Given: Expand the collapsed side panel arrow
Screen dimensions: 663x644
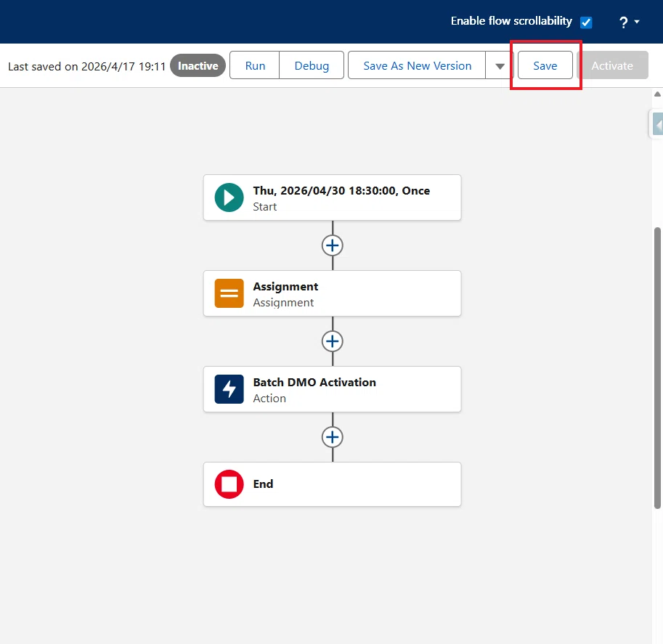Looking at the screenshot, I should click(658, 125).
